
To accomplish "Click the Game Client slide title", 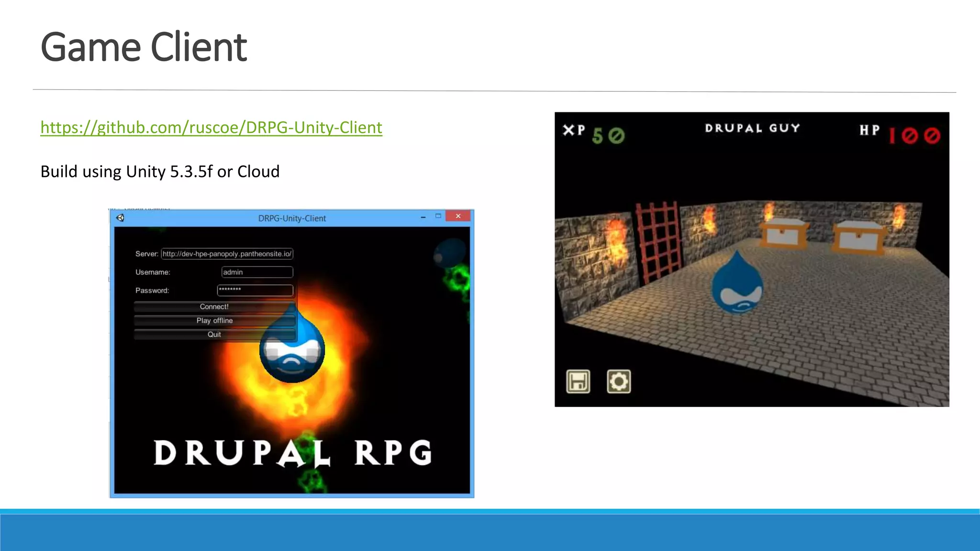I will coord(144,47).
